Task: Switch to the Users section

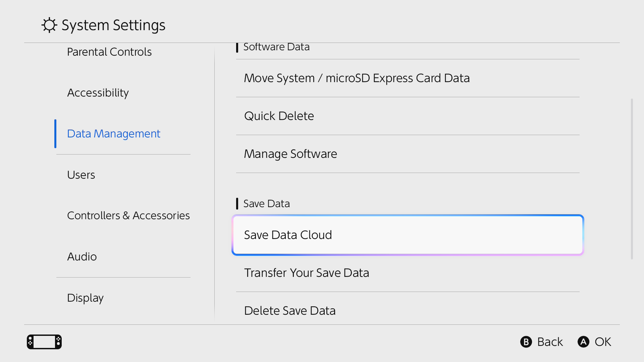Action: point(81,175)
